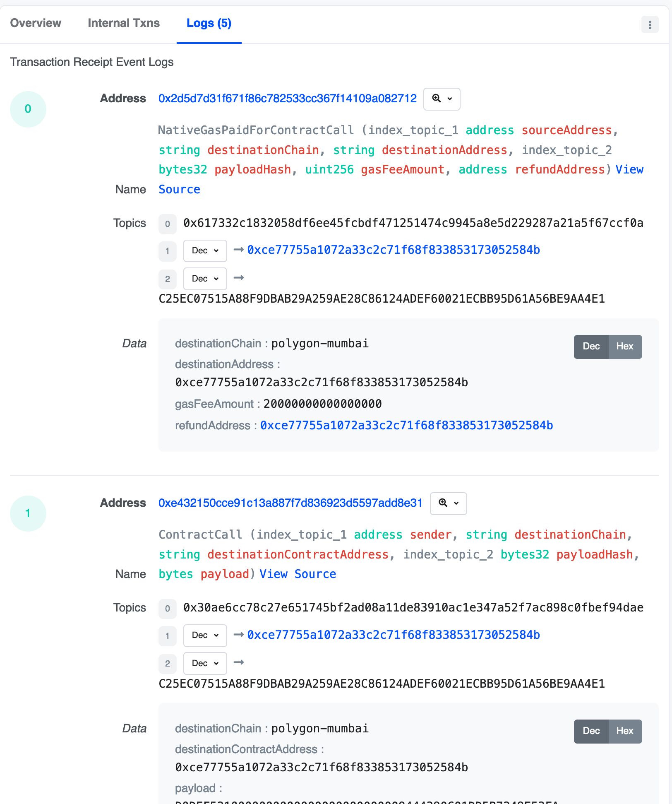The width and height of the screenshot is (672, 804).
Task: Open topic 1 address link in log 1
Action: [394, 635]
